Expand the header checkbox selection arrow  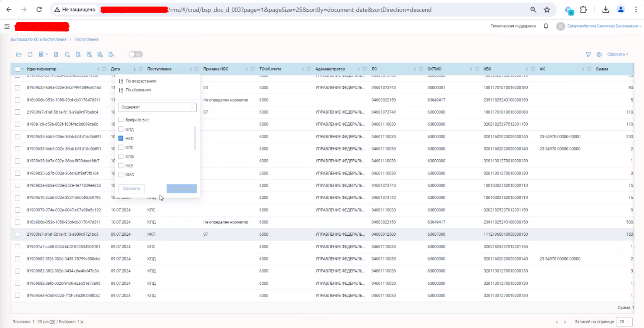coord(23,69)
